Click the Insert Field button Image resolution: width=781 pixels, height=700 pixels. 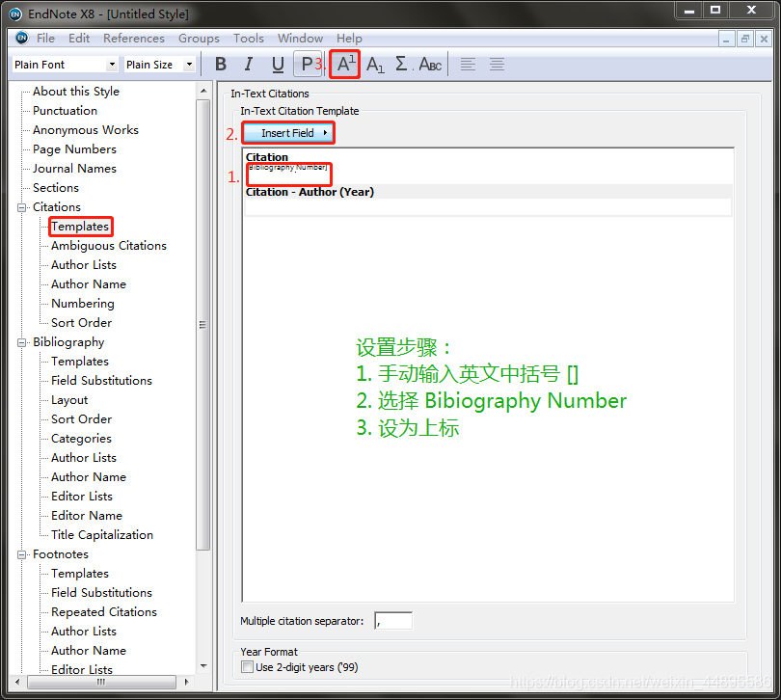[288, 133]
